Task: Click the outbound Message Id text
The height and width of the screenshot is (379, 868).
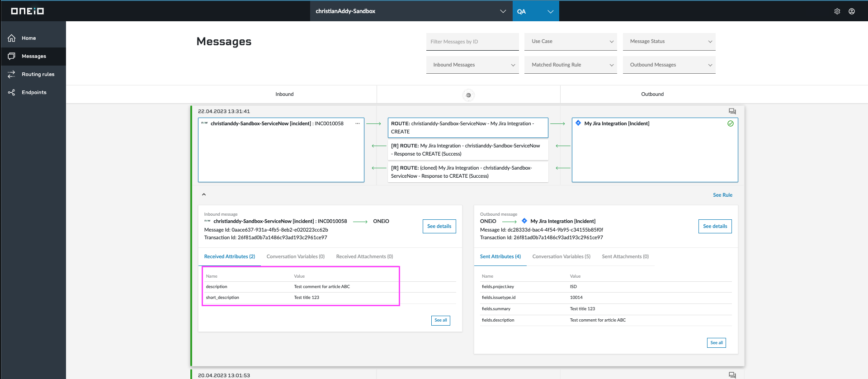Action: pyautogui.click(x=541, y=230)
